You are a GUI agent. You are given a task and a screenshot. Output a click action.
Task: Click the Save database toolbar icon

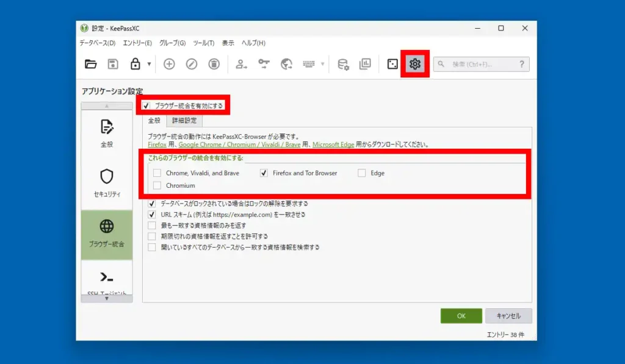113,64
